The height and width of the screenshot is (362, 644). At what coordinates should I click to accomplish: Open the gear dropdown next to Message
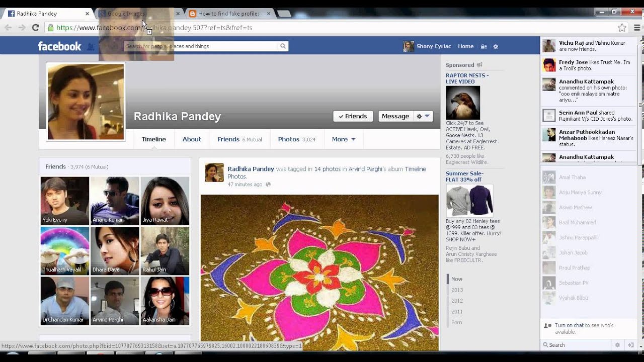click(423, 116)
